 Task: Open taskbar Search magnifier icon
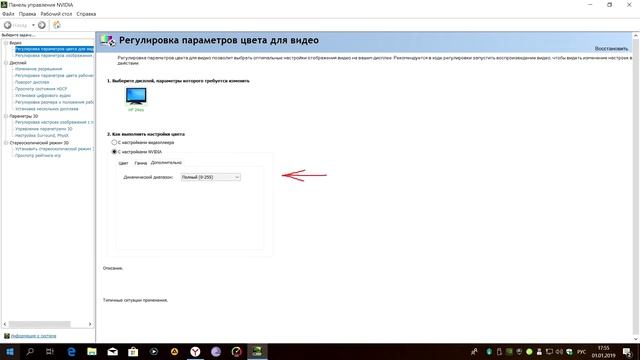click(x=30, y=351)
